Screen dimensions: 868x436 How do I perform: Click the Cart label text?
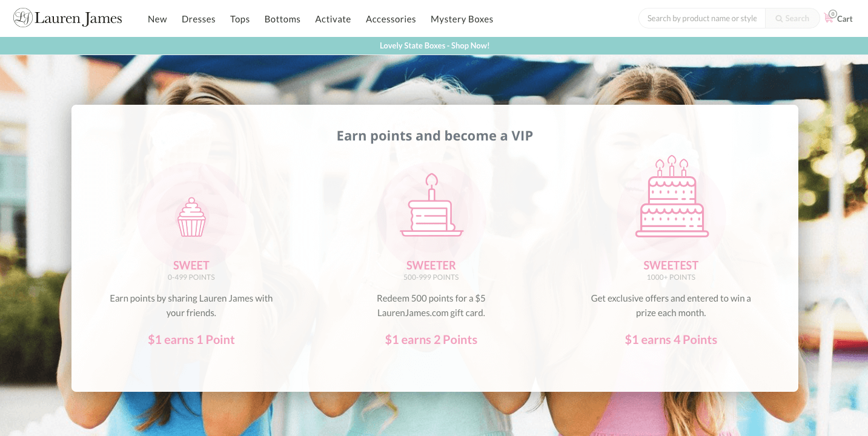coord(845,19)
